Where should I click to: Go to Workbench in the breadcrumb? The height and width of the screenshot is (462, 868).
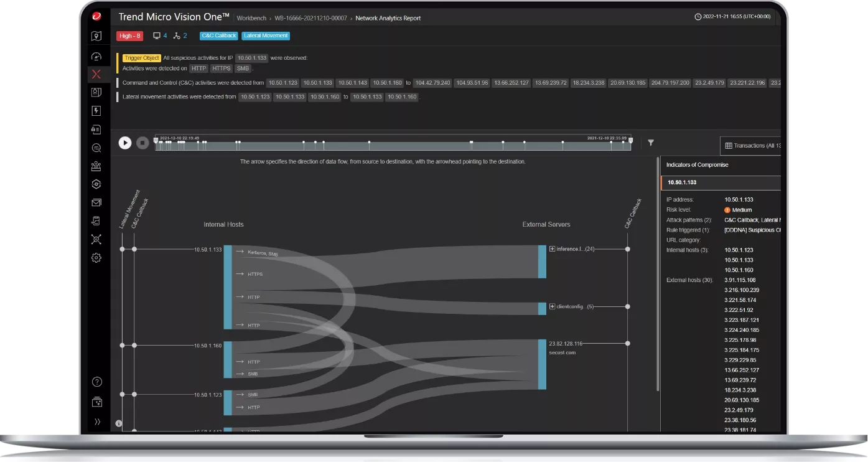pos(251,18)
